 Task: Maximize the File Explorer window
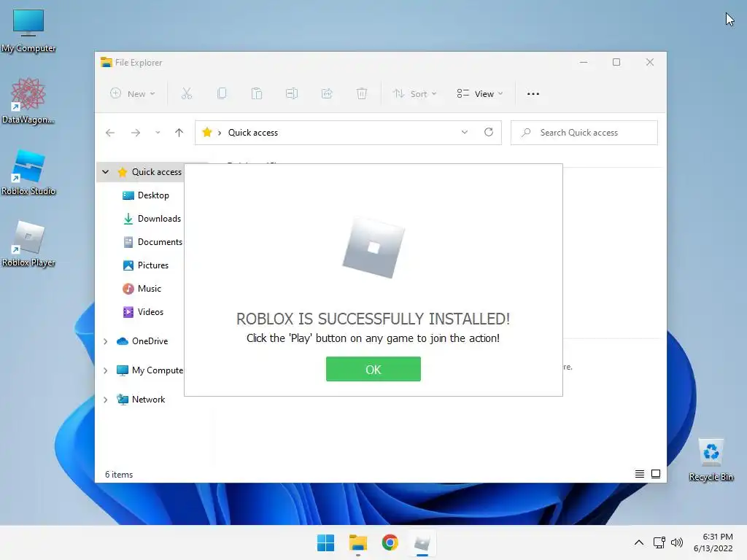pos(616,63)
